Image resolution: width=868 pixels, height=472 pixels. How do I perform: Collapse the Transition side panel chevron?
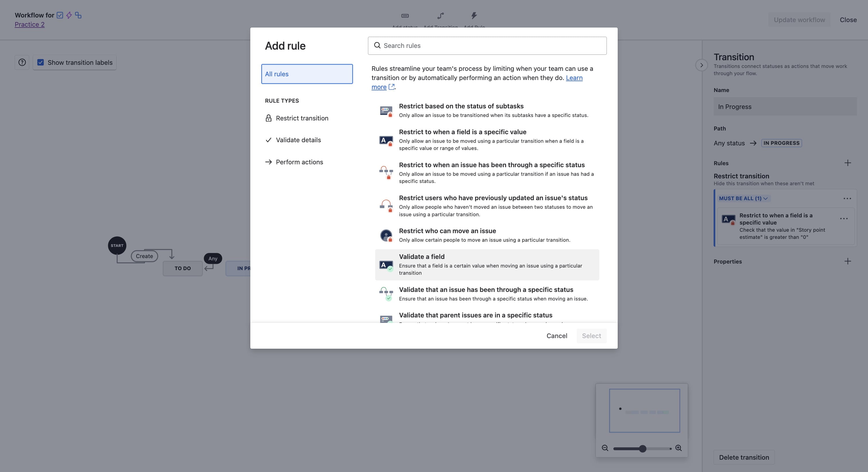702,65
